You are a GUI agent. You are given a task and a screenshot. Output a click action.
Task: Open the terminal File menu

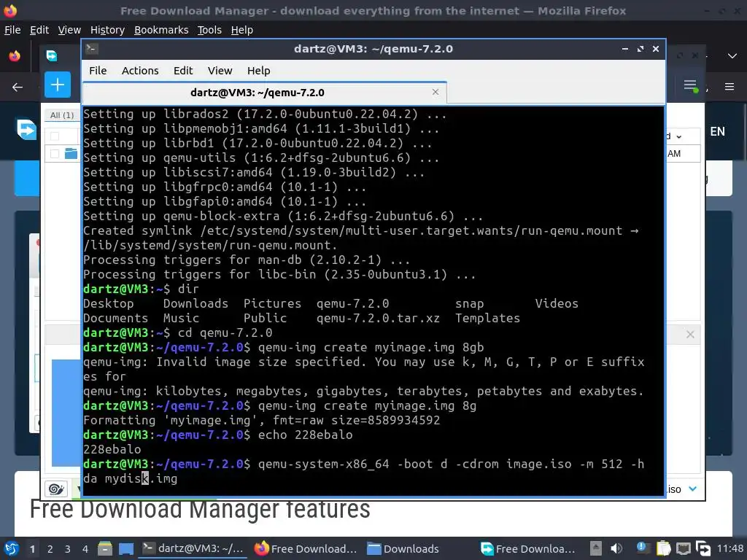click(x=98, y=71)
